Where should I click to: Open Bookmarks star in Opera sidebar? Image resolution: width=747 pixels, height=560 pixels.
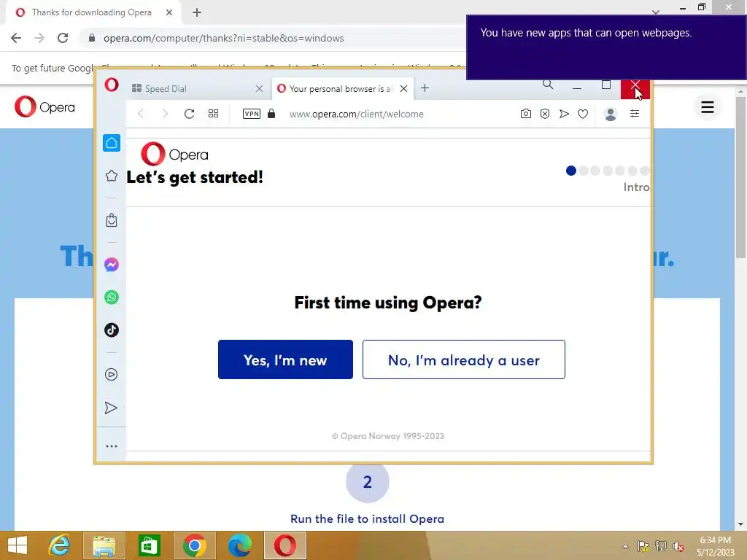click(112, 176)
